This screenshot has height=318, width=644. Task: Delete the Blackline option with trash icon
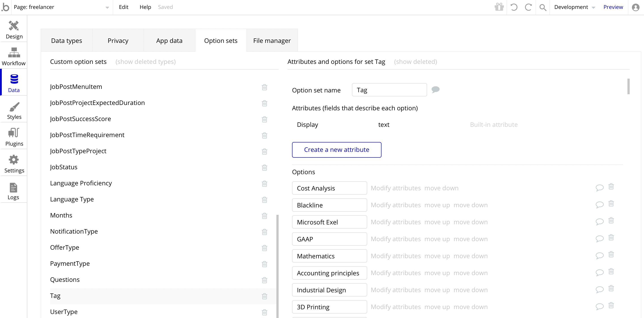pos(611,204)
